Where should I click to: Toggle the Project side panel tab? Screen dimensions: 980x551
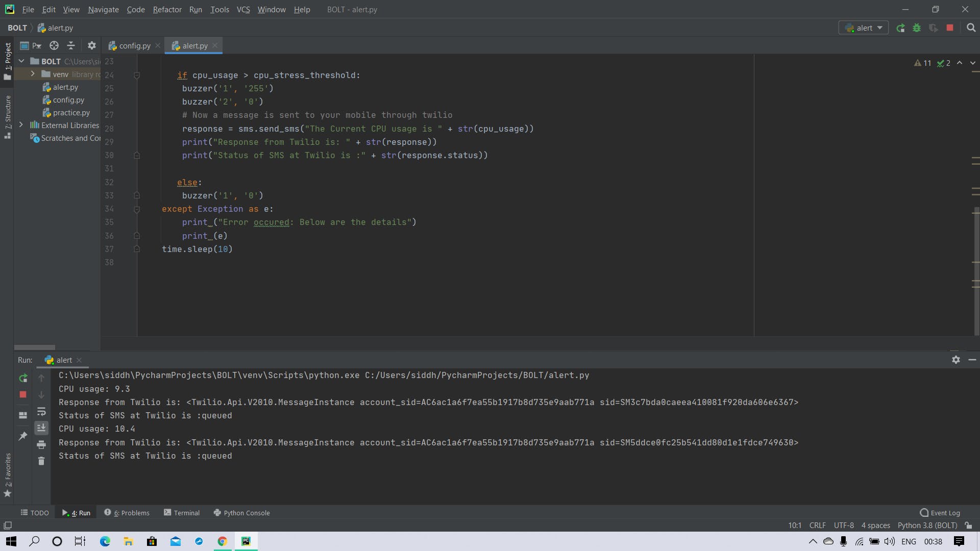pyautogui.click(x=7, y=61)
